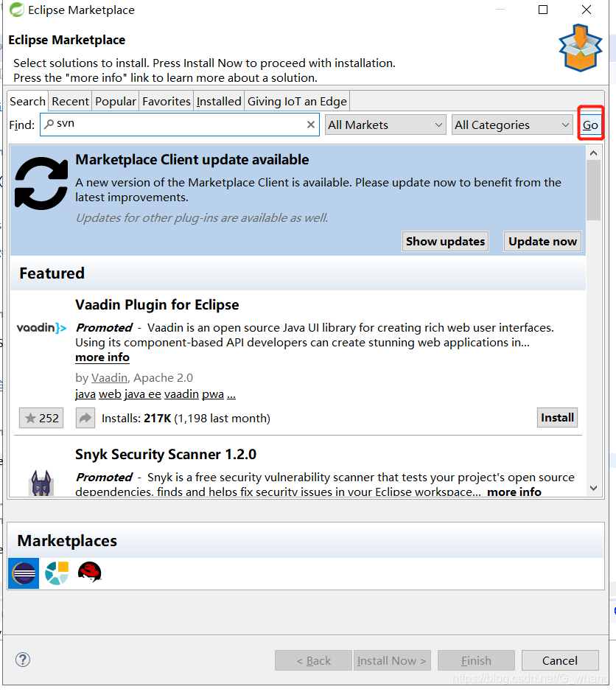
Task: Favorite Vaadin plugin with star 252
Action: 41,418
